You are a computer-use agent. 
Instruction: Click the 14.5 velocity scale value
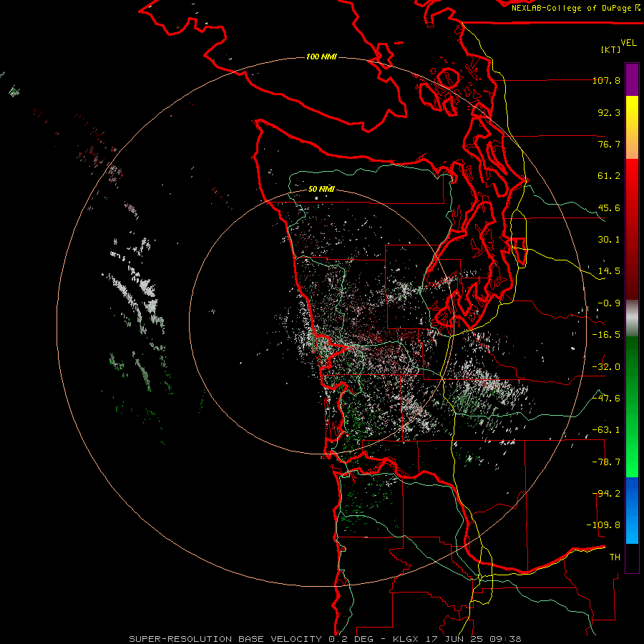click(x=609, y=271)
